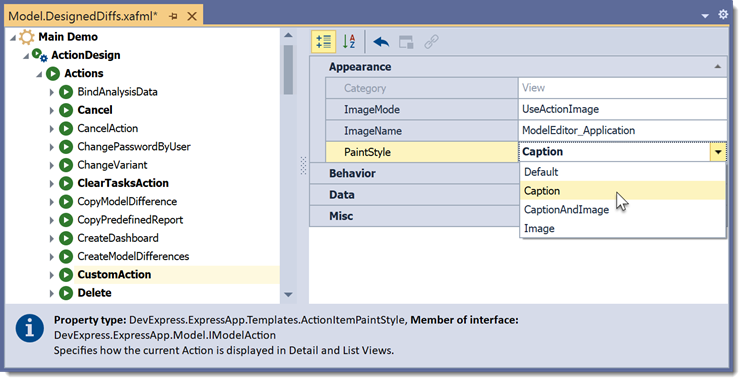Expand the BindAnalysisData node

[x=51, y=92]
